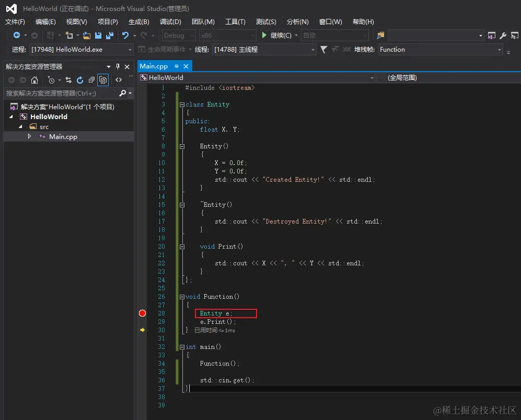Image resolution: width=521 pixels, height=420 pixels.
Task: Click the quick launch search dropdown box
Action: (x=436, y=35)
